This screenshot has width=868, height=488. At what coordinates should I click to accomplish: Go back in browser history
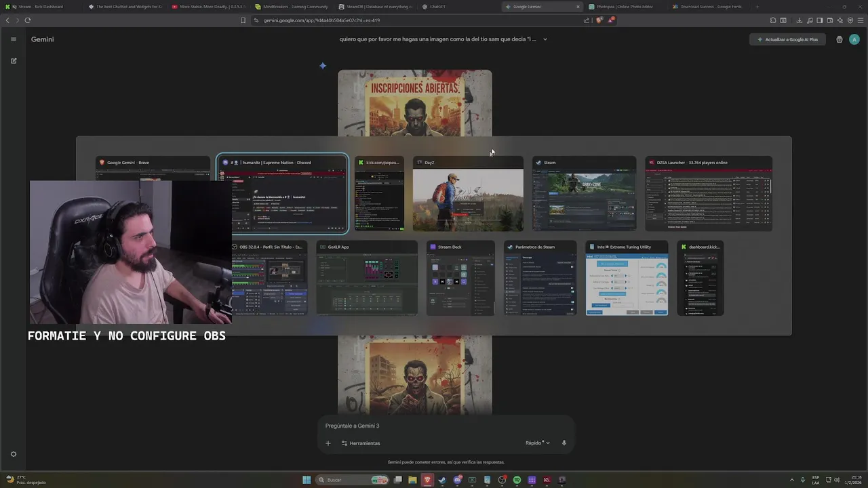7,20
